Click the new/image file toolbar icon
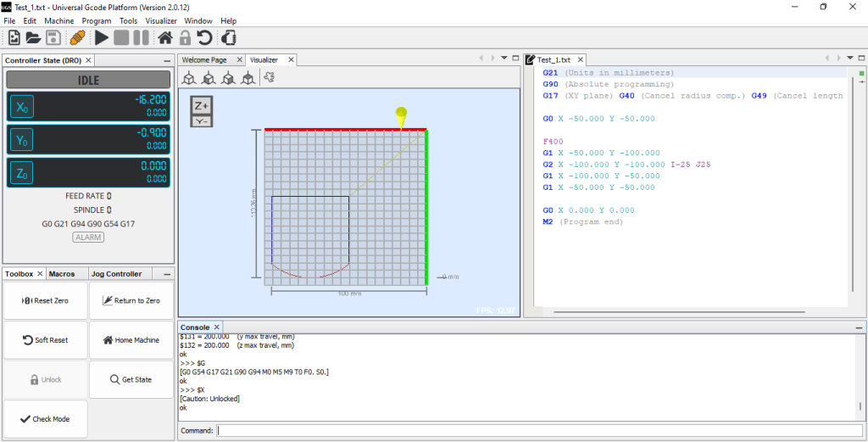Screen dimensions: 868x442 click(x=14, y=37)
